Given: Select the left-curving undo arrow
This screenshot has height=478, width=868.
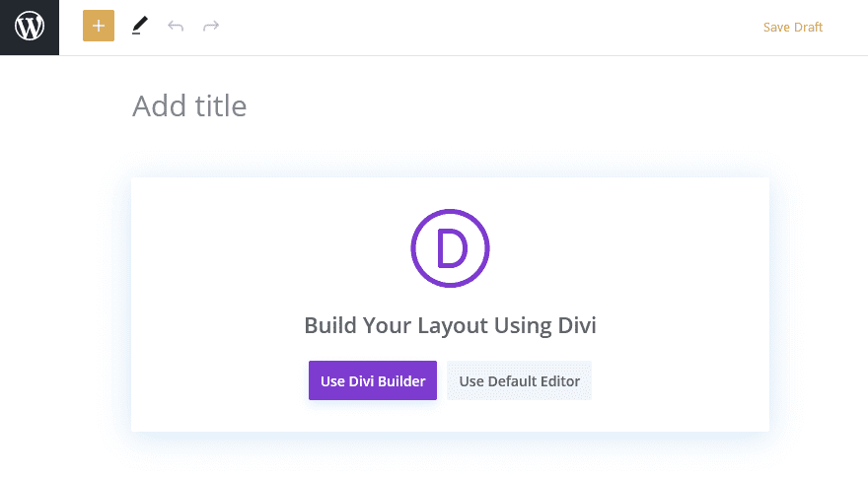Looking at the screenshot, I should point(176,26).
